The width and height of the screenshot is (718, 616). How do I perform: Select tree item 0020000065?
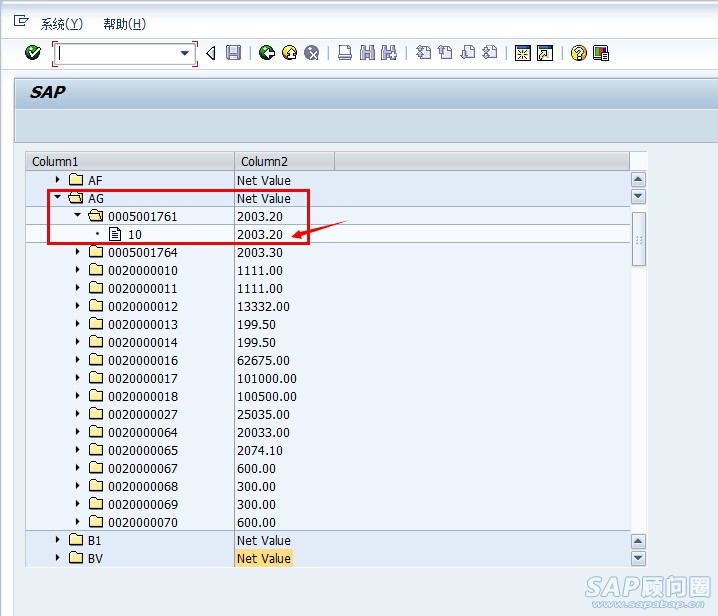coord(143,451)
